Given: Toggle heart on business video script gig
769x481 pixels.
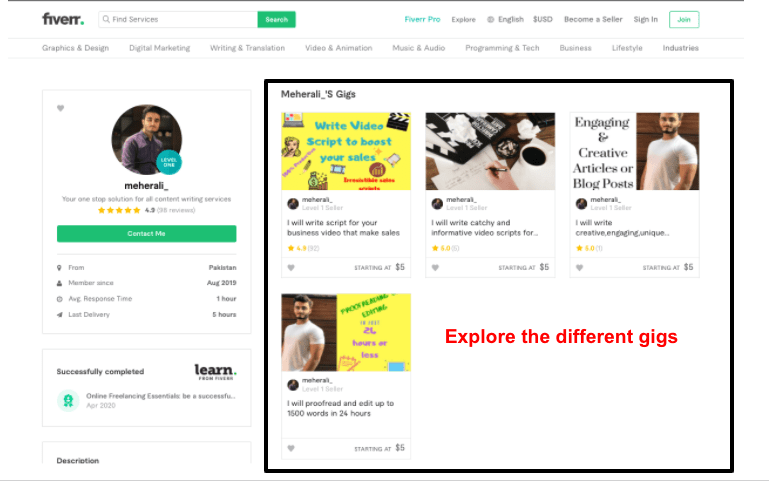Looking at the screenshot, I should tap(291, 268).
